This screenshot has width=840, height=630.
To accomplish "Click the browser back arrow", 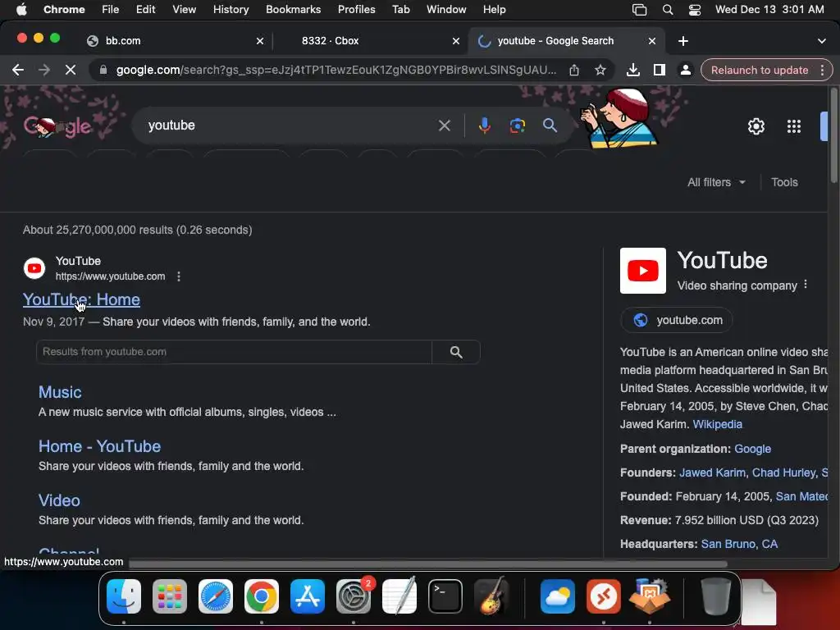I will click(x=18, y=71).
